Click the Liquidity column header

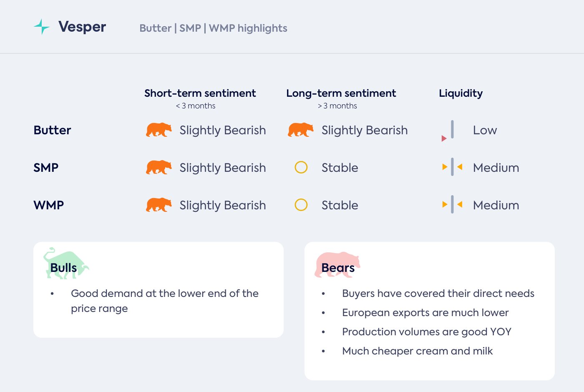click(461, 93)
